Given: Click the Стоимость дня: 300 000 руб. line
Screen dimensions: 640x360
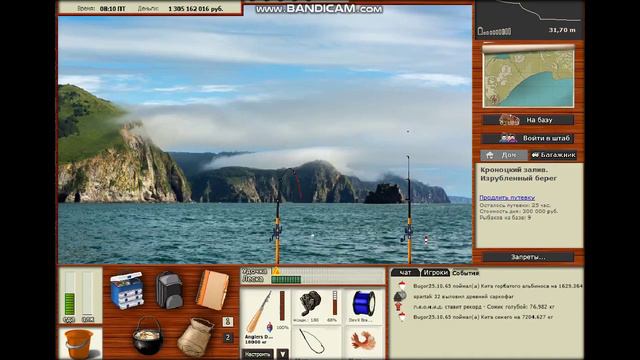Looking at the screenshot, I should (518, 211).
